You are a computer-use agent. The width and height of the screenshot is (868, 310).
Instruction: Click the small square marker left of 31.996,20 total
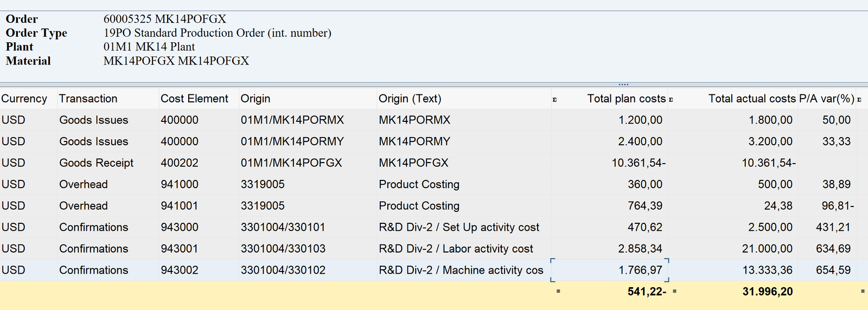(x=674, y=292)
